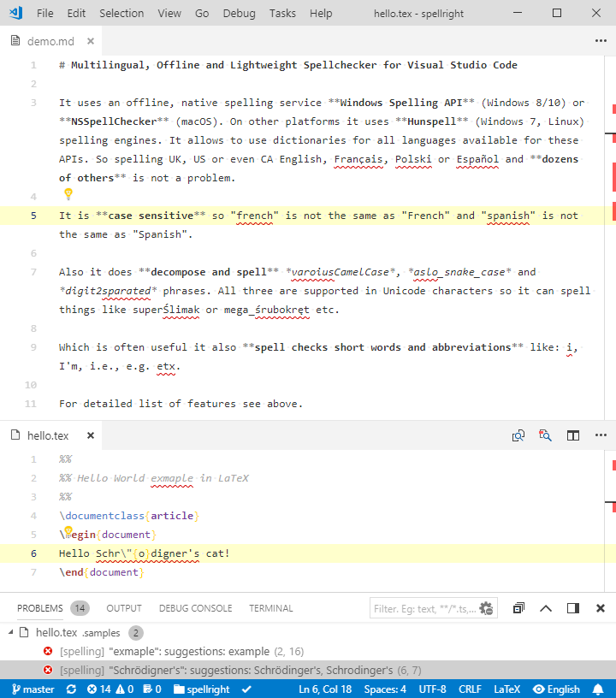
Task: Click the error icon beside "exmaple" problem
Action: pos(48,651)
